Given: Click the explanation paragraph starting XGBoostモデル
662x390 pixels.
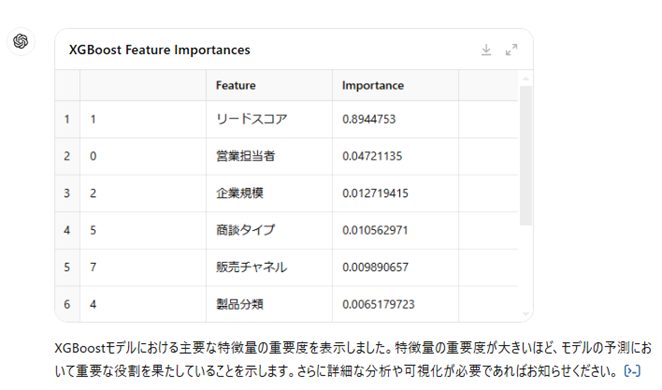Looking at the screenshot, I should click(x=353, y=360).
